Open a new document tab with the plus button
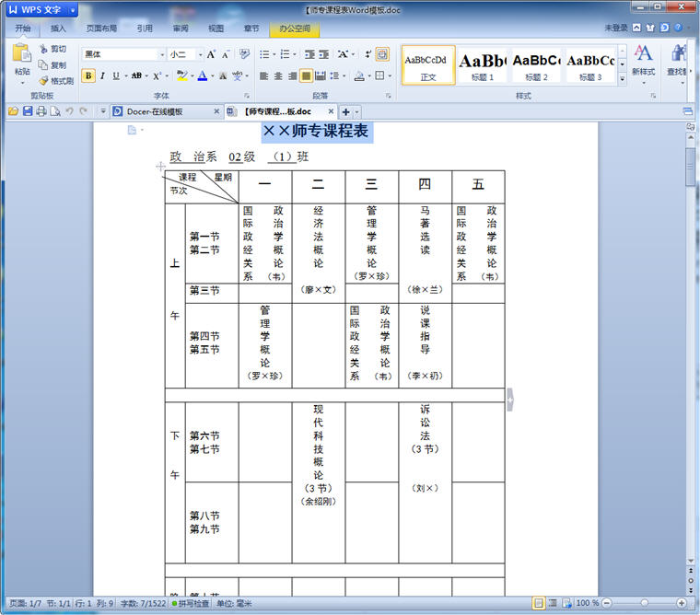The image size is (700, 615). point(346,111)
